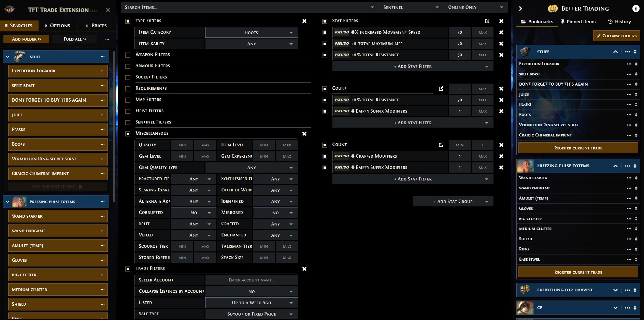Collapse the left STUFF folder chevron
The image size is (644, 320).
point(8,57)
